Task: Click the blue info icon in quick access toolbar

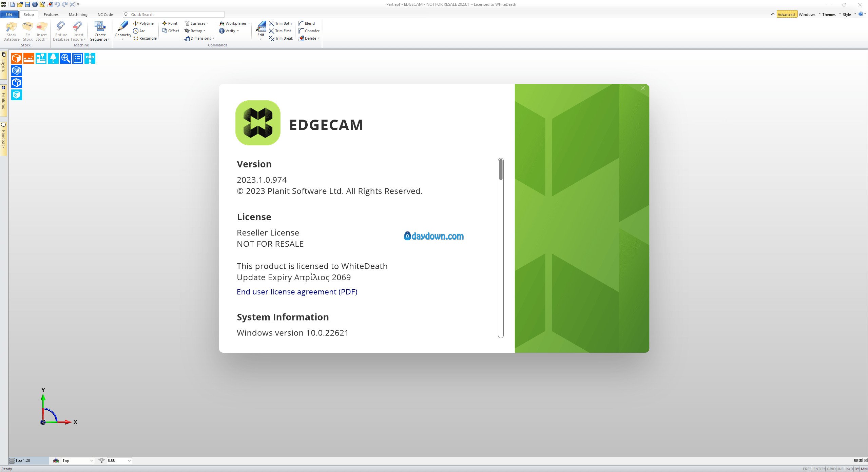Action: [35, 4]
